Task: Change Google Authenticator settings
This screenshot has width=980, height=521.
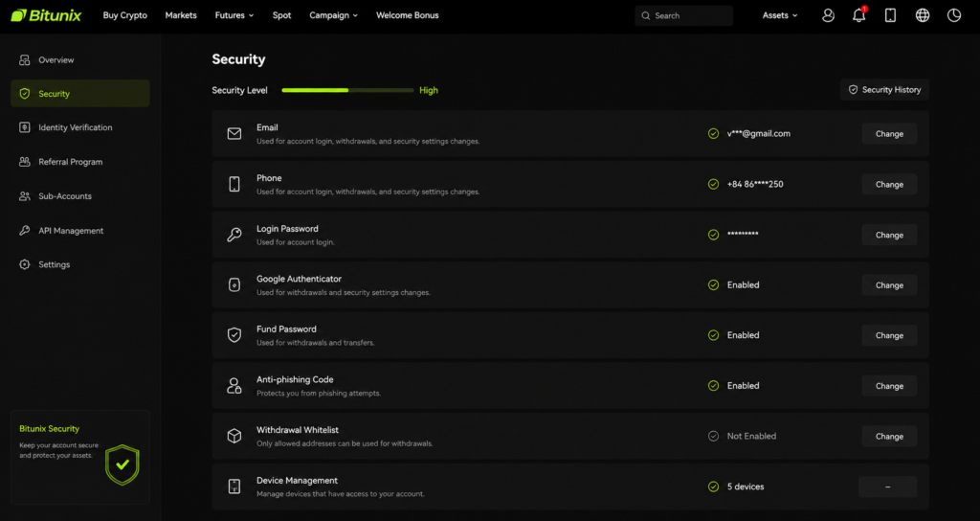Action: click(889, 285)
